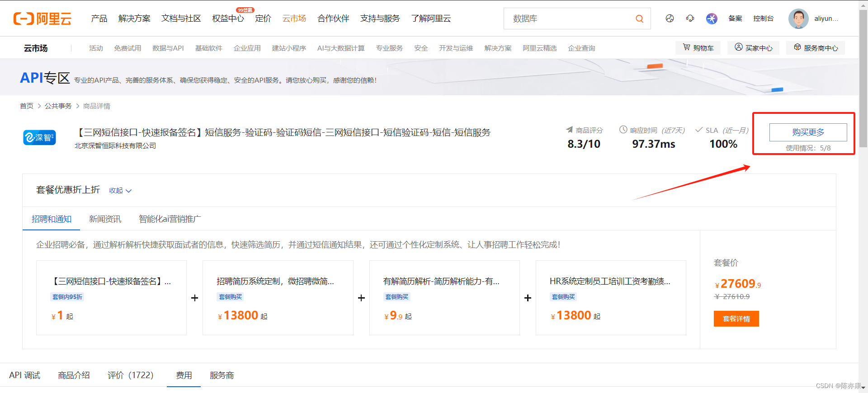Click the search magnifier icon

[639, 19]
